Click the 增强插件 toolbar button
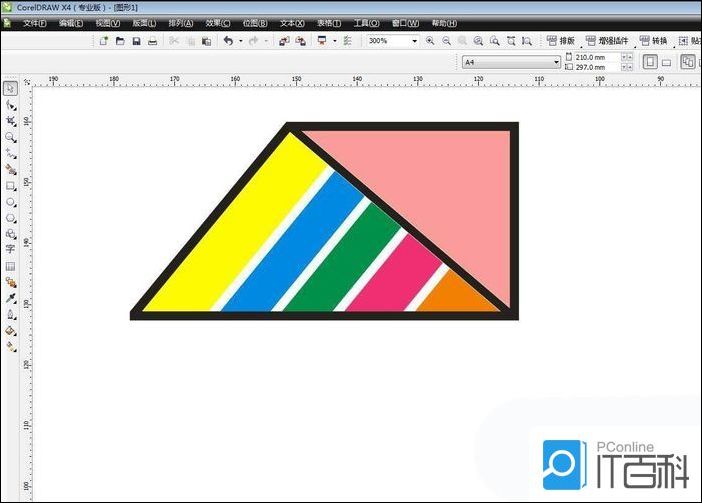 [x=607, y=41]
